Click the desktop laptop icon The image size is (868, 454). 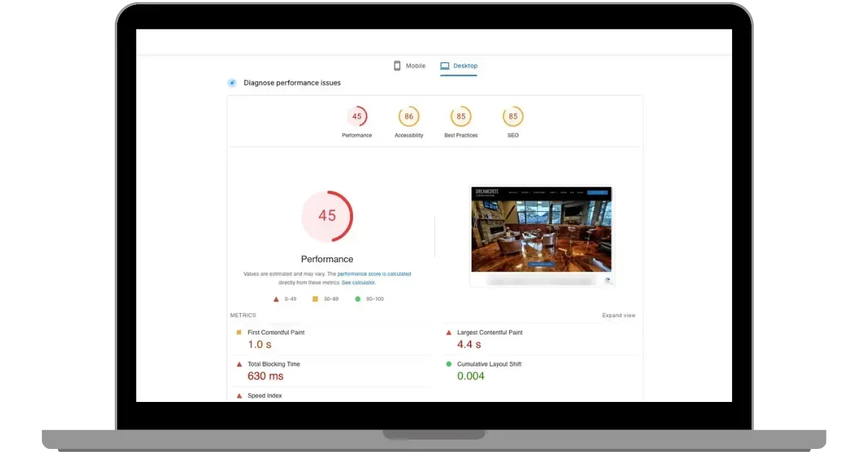(x=445, y=66)
